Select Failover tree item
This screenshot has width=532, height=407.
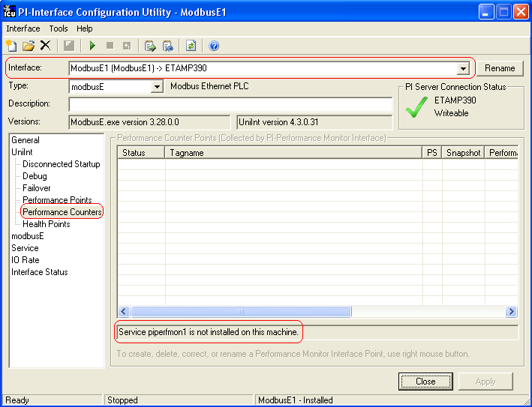[37, 187]
